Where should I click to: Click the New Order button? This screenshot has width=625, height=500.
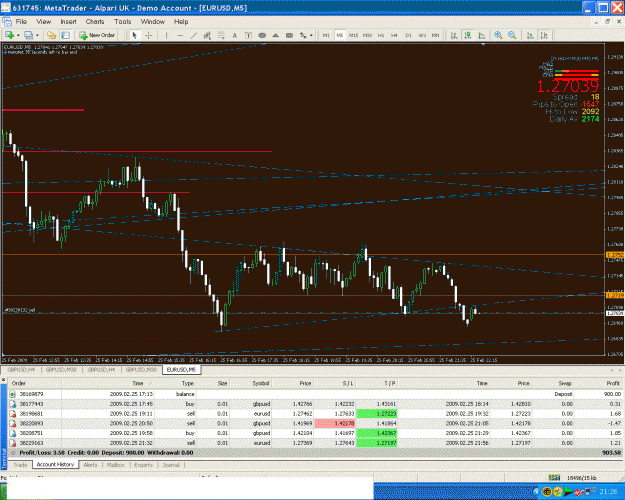pos(97,35)
